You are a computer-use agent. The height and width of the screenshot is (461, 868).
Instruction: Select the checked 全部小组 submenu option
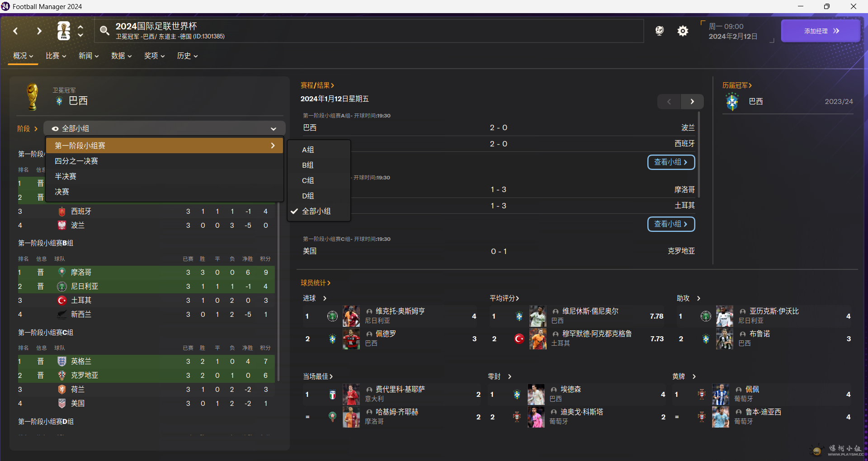coord(316,211)
